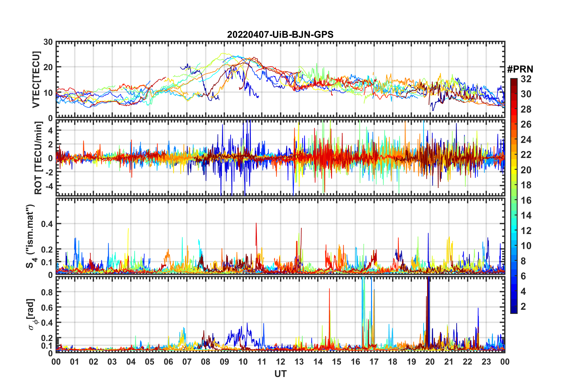561x392 pixels.
Task: Click the 0.4 tick on S4 axis
Action: point(47,224)
